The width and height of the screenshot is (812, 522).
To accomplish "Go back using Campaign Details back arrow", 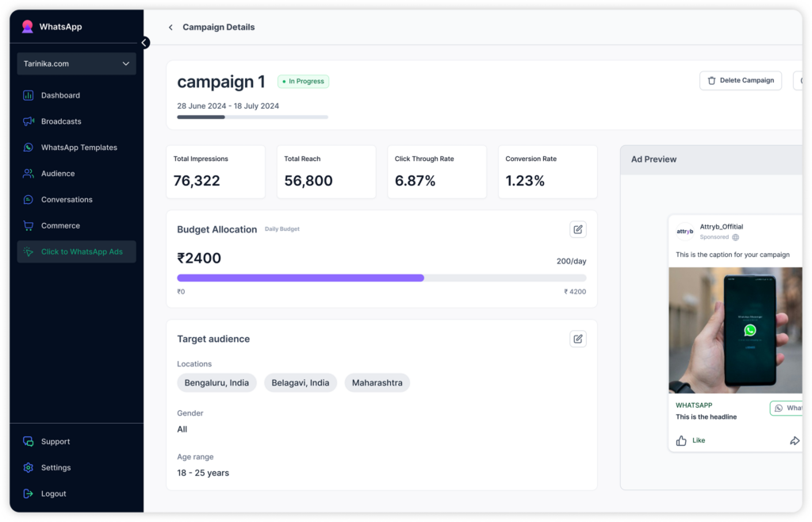I will (170, 28).
